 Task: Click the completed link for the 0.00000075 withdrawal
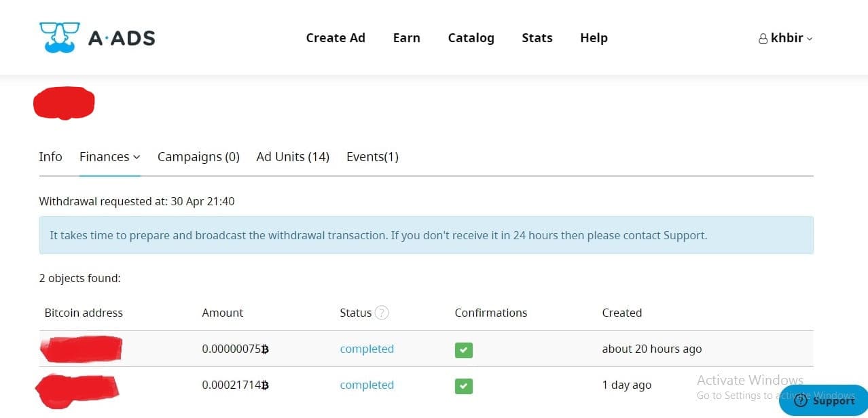pos(367,349)
